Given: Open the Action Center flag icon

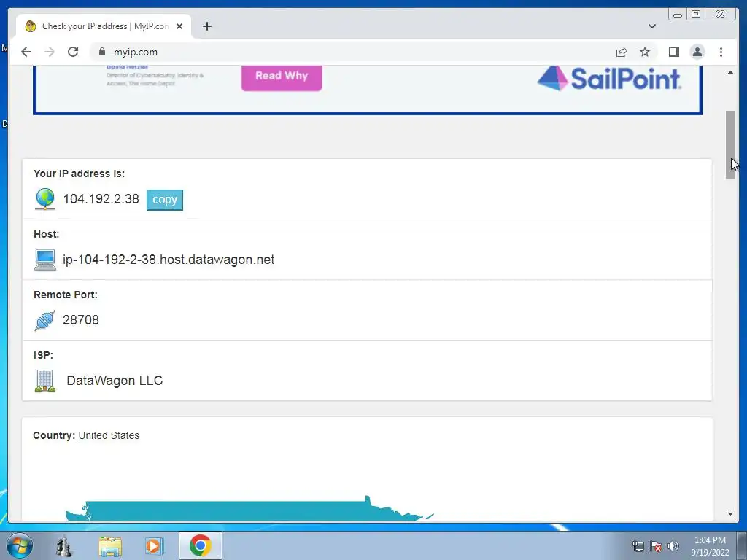Looking at the screenshot, I should coord(656,546).
